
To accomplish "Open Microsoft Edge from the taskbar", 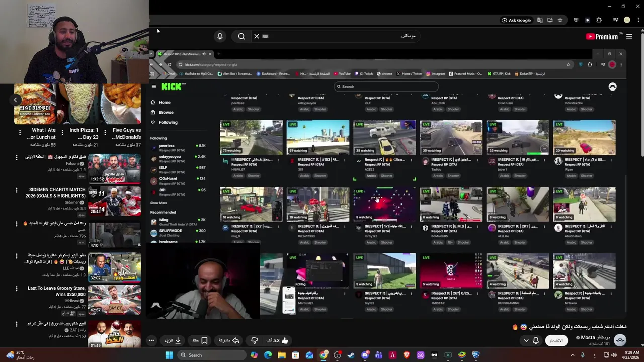I will click(x=268, y=355).
